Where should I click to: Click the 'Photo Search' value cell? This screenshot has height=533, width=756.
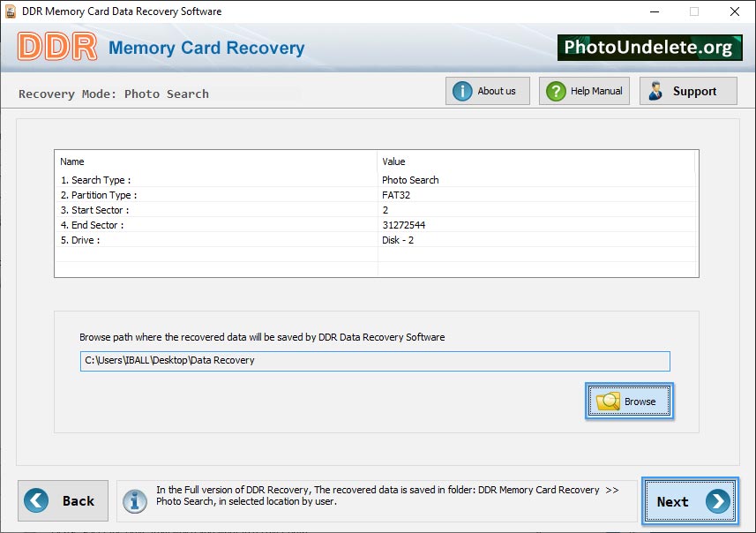click(410, 180)
